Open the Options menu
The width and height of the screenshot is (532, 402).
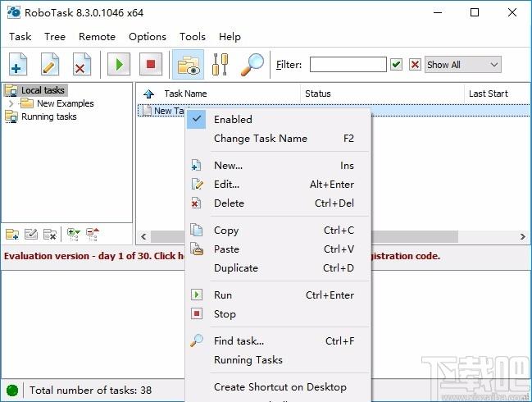[x=148, y=36]
